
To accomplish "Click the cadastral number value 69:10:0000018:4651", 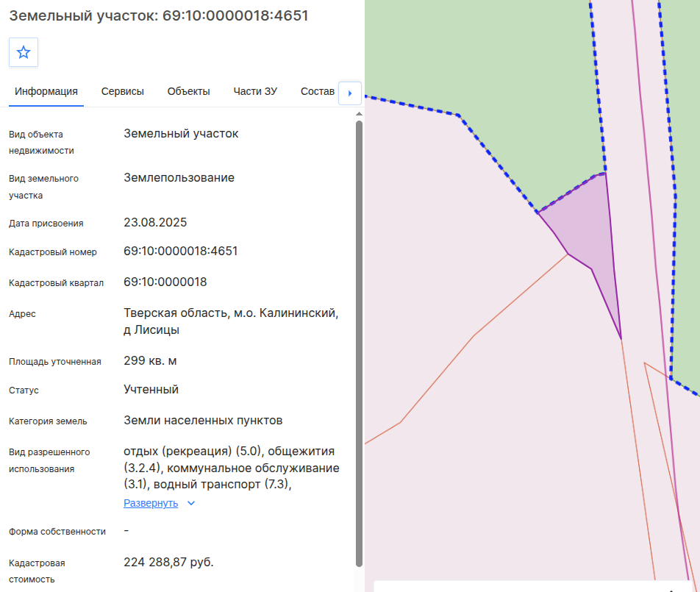I will (x=180, y=251).
